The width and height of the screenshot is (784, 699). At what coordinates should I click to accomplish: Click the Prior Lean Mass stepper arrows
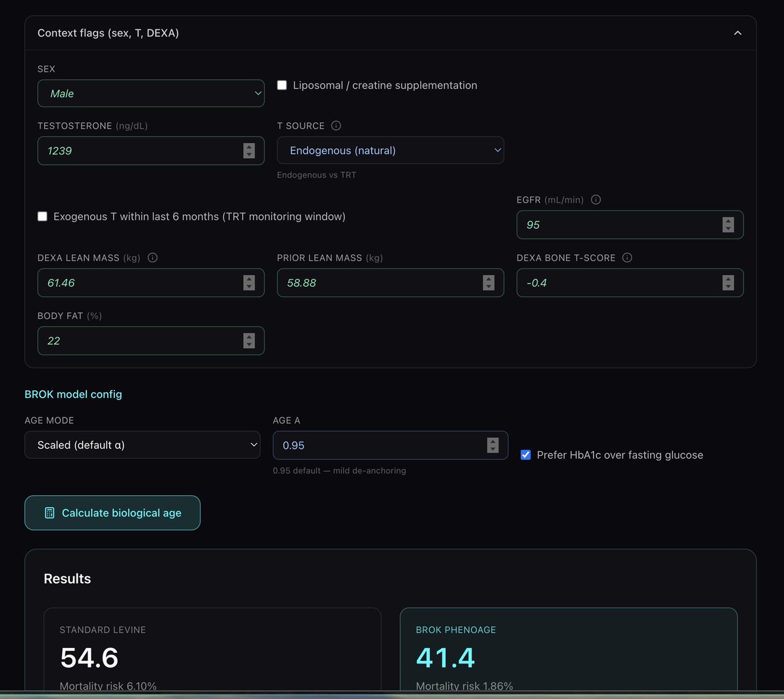pyautogui.click(x=489, y=283)
